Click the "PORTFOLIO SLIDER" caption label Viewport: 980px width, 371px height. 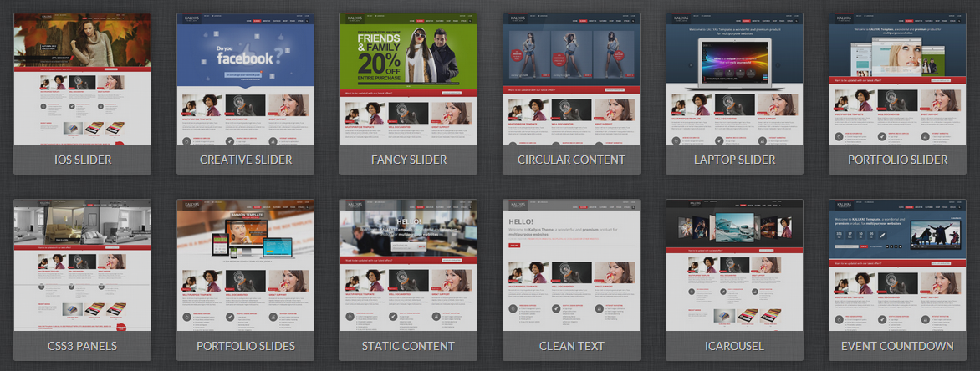click(x=897, y=160)
